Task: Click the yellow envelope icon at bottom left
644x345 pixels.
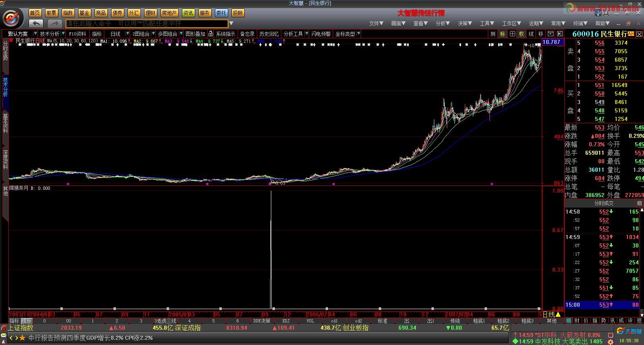Action: (4, 335)
